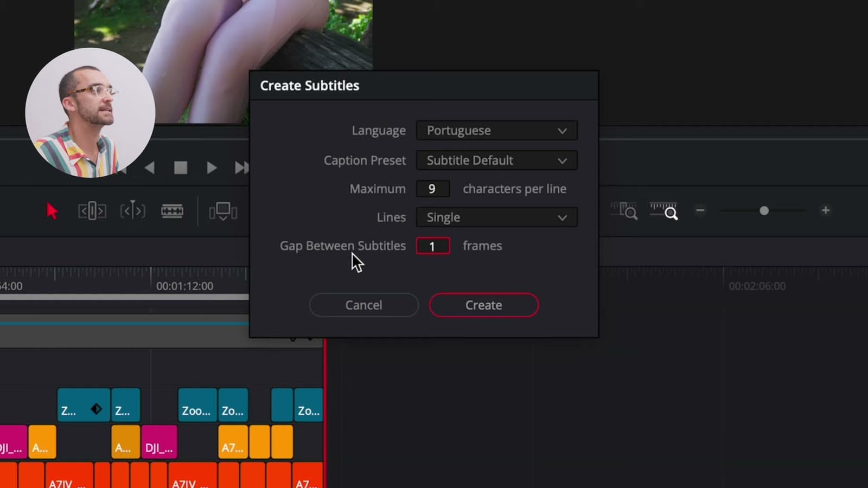Screen dimensions: 868x488
Task: Click the 00:01:12:00 mark on the timeline ruler
Action: click(x=184, y=286)
